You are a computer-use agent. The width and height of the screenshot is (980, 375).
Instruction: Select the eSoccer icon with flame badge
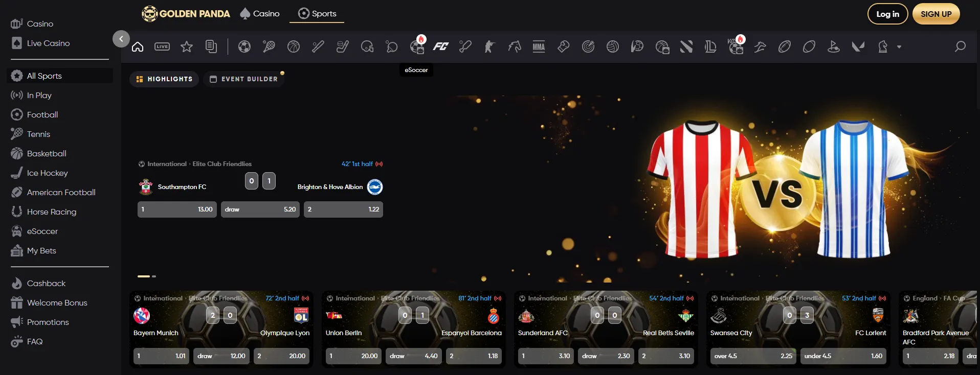tap(417, 46)
